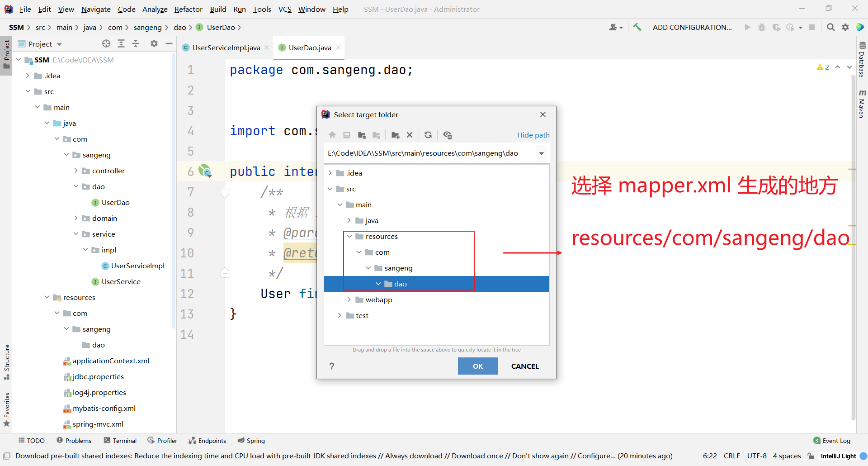Collapse the resources folder in dialog tree

pyautogui.click(x=349, y=236)
